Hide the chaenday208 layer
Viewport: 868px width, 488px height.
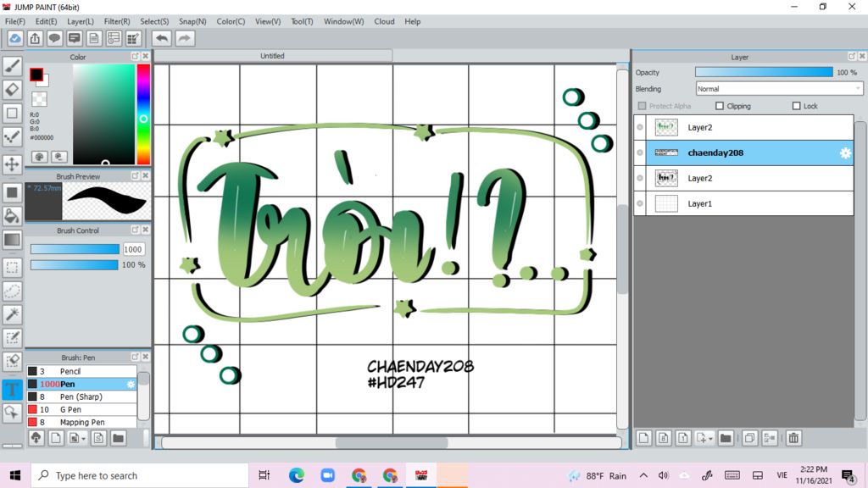[640, 152]
